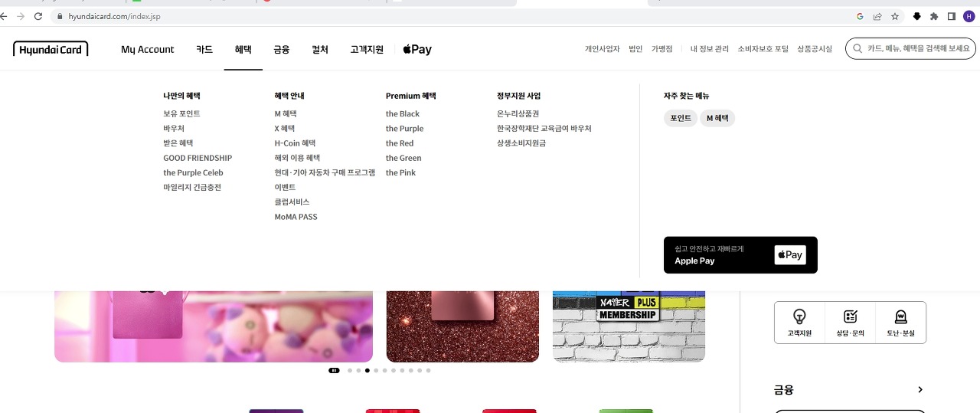Expand the 금융 section arrow

920,390
